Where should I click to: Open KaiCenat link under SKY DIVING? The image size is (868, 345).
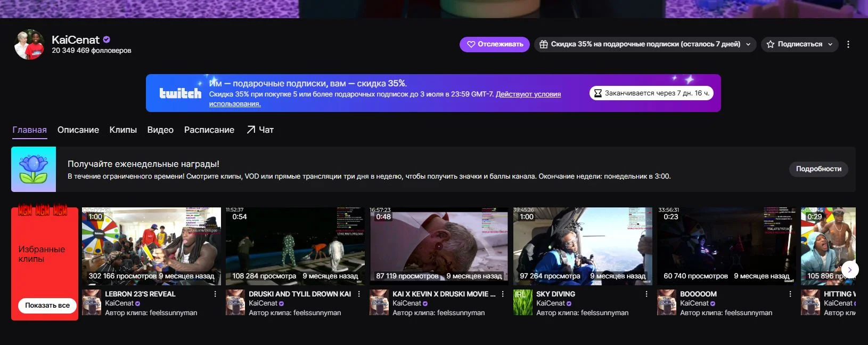[x=551, y=303]
